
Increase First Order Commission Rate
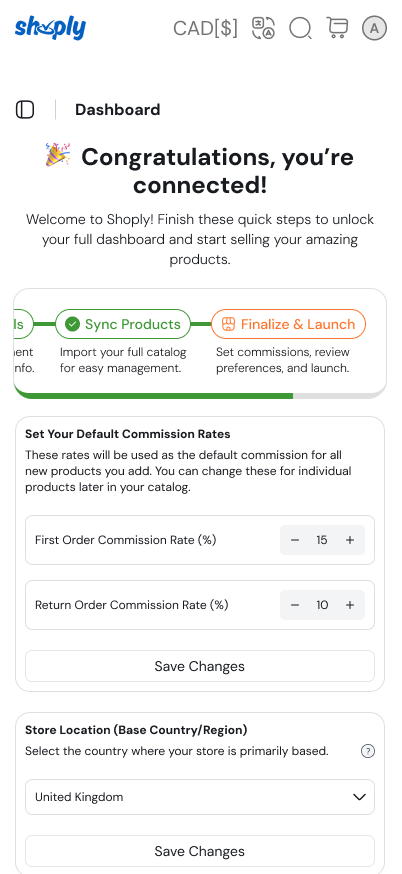350,540
